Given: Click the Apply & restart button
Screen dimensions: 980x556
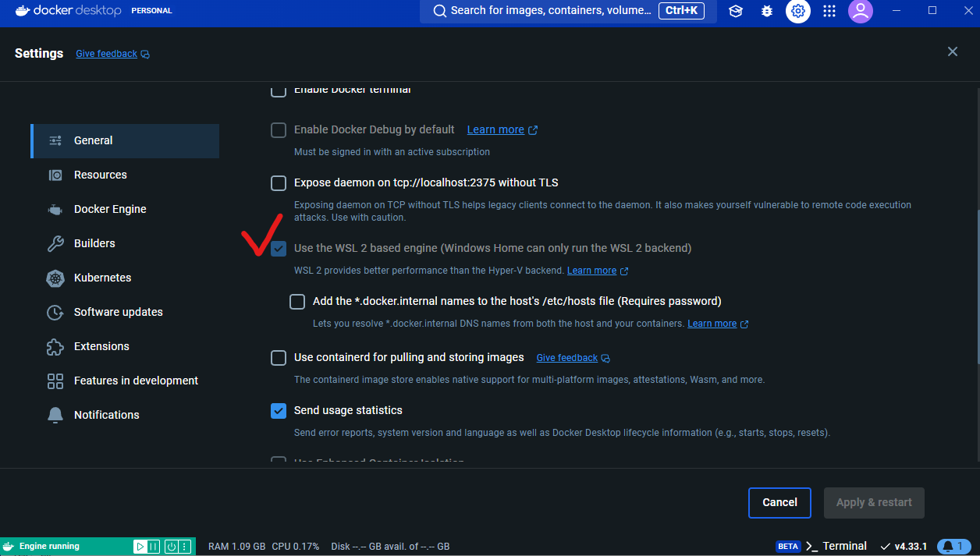Looking at the screenshot, I should click(874, 503).
